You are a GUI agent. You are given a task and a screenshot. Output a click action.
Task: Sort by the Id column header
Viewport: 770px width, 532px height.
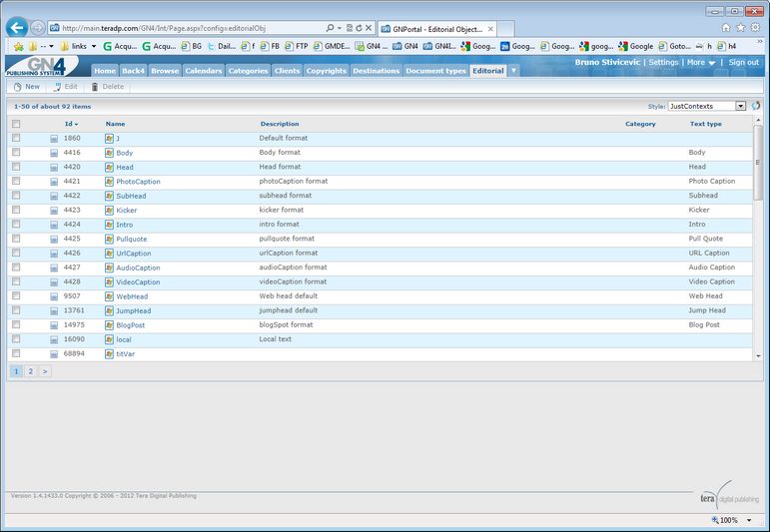(71, 124)
